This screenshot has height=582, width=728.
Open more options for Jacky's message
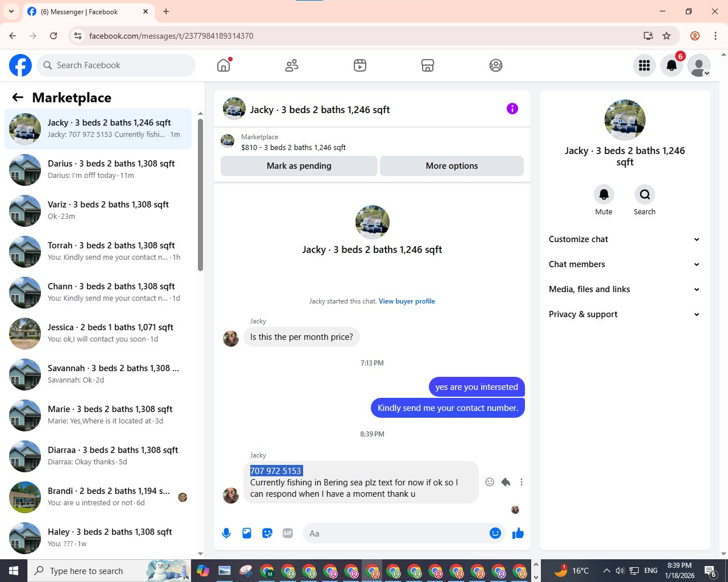click(522, 482)
